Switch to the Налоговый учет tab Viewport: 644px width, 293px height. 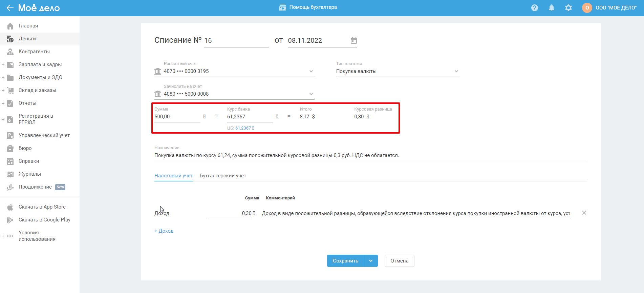(x=174, y=176)
